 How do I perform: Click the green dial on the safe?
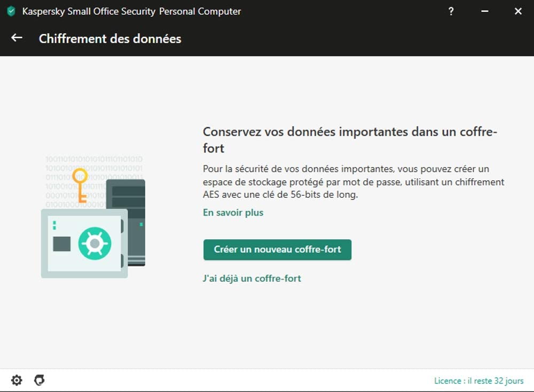[x=95, y=244]
